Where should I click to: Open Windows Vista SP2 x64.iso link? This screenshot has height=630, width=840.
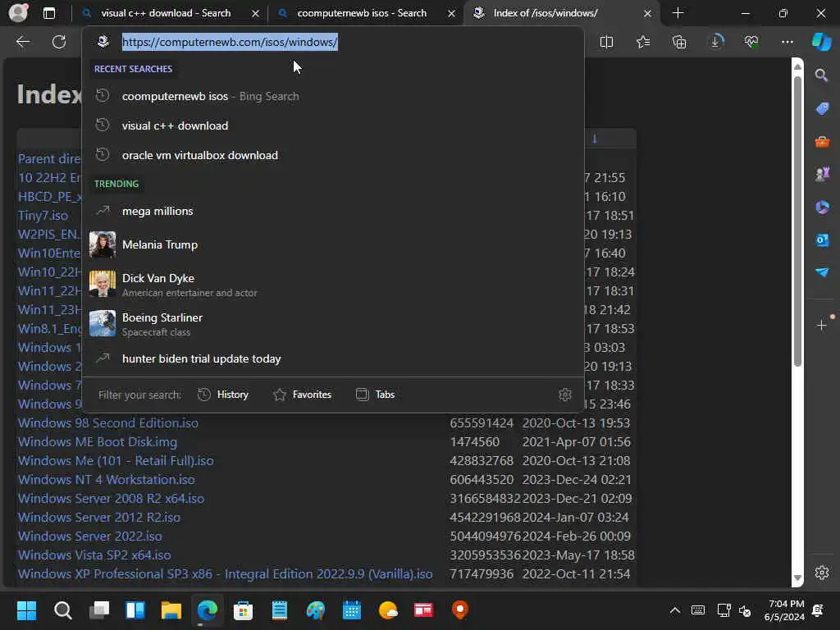click(x=94, y=555)
